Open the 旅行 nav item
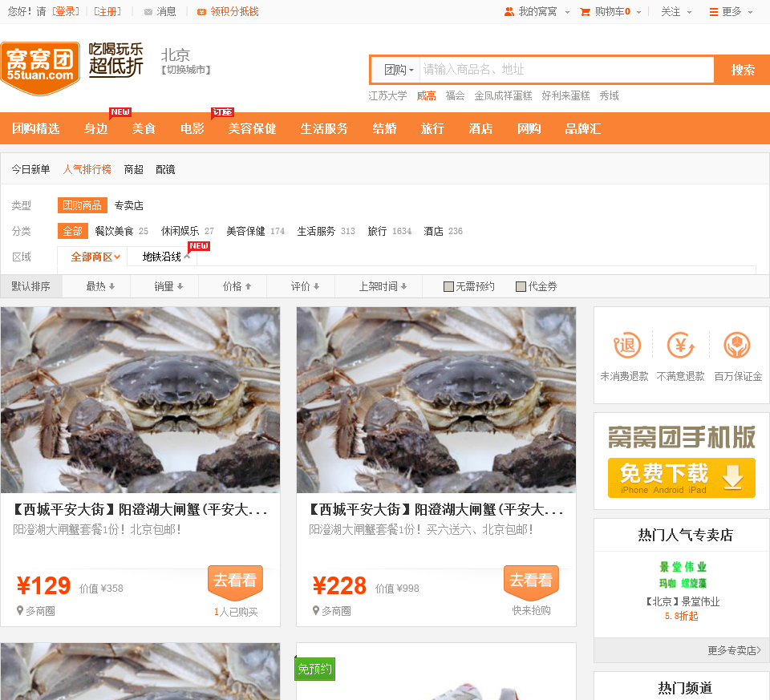 432,128
